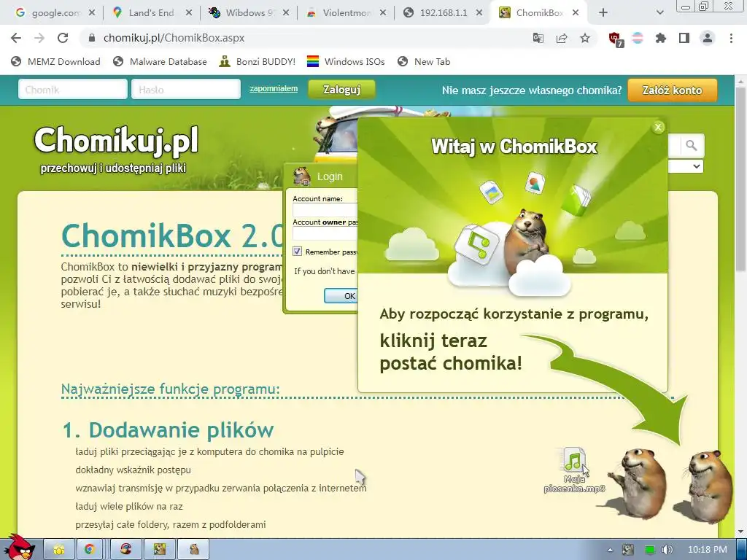Toggle the Remember password checkbox

[x=298, y=252]
